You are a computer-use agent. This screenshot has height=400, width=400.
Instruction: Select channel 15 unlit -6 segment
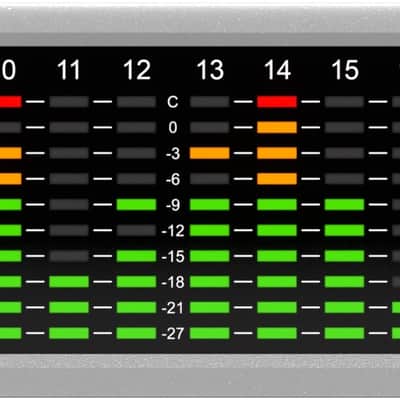[x=344, y=179]
